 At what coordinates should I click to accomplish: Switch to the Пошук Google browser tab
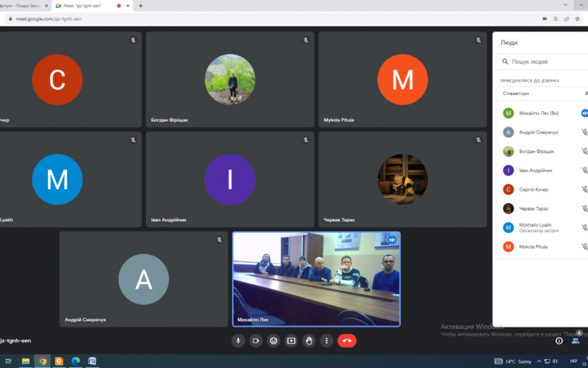pyautogui.click(x=21, y=6)
